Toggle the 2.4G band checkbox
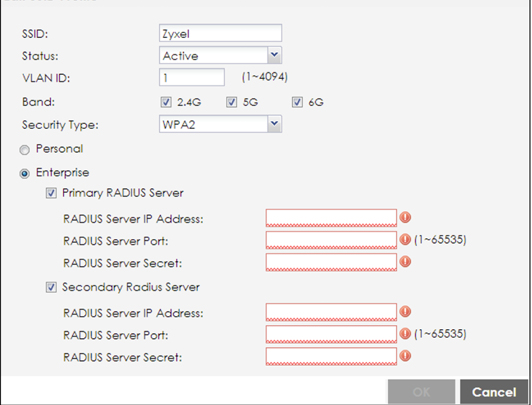 [166, 103]
